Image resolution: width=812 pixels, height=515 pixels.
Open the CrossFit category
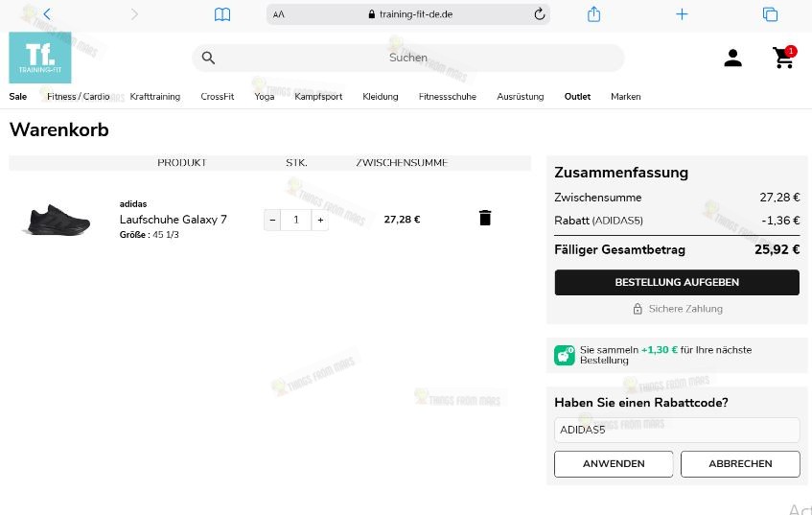[217, 96]
